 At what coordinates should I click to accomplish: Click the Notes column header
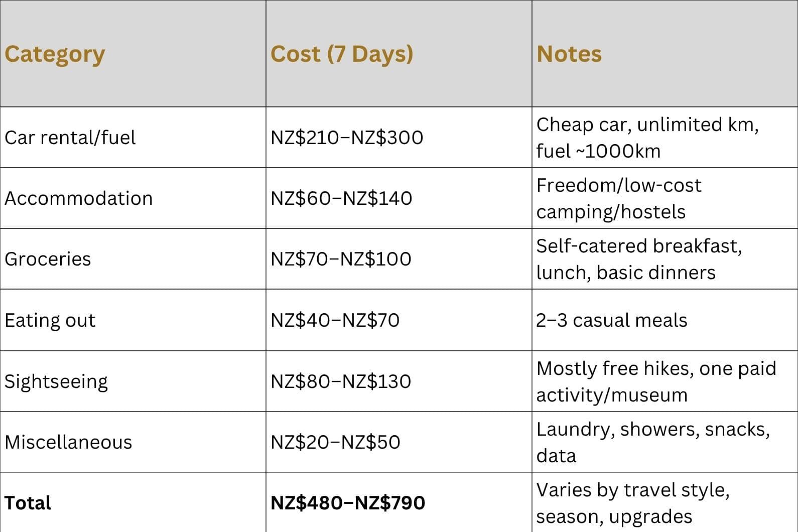pos(569,54)
